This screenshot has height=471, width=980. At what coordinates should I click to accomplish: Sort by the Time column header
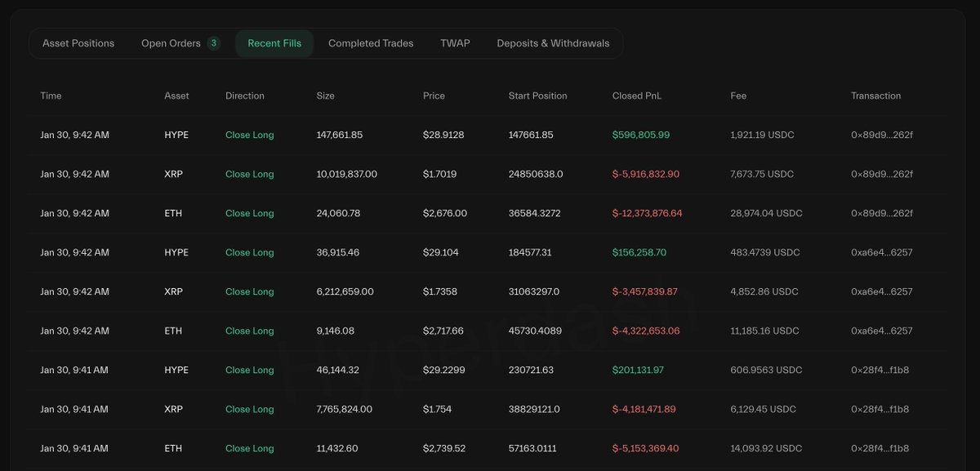click(51, 96)
